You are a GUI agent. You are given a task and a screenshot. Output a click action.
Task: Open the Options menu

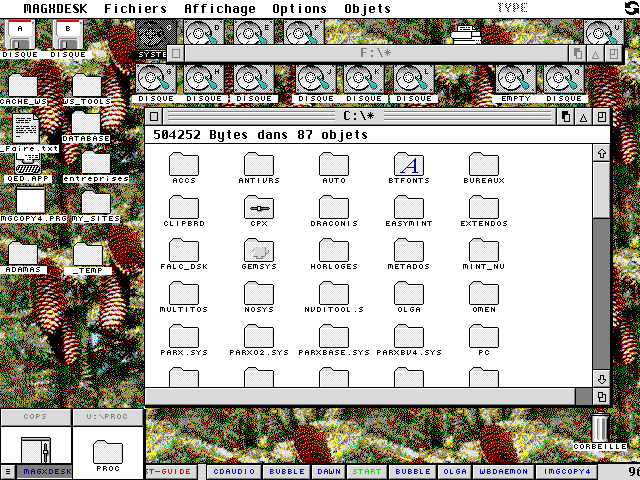coord(300,9)
